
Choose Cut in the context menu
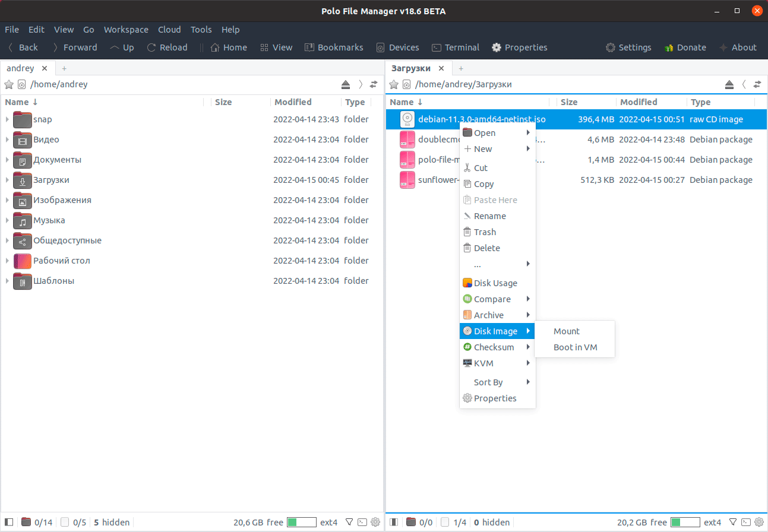tap(497, 168)
